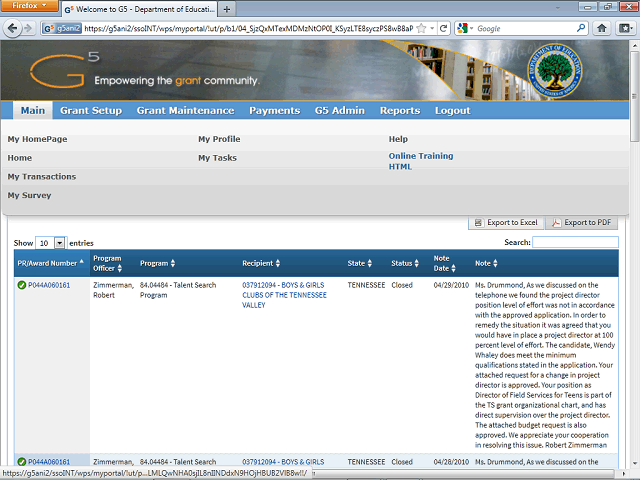Click the page vertical scrollbar thumb
640x480 pixels.
(x=635, y=97)
